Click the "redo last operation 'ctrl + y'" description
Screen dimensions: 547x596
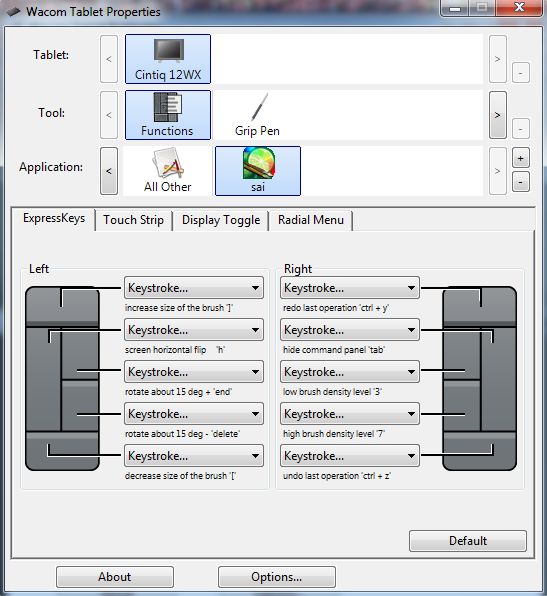[x=336, y=308]
